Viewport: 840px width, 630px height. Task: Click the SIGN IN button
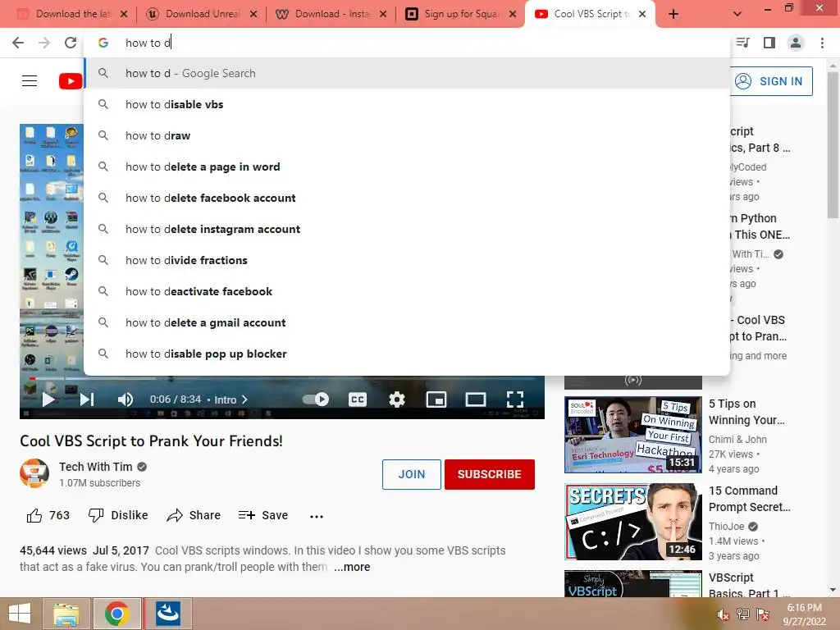point(771,81)
